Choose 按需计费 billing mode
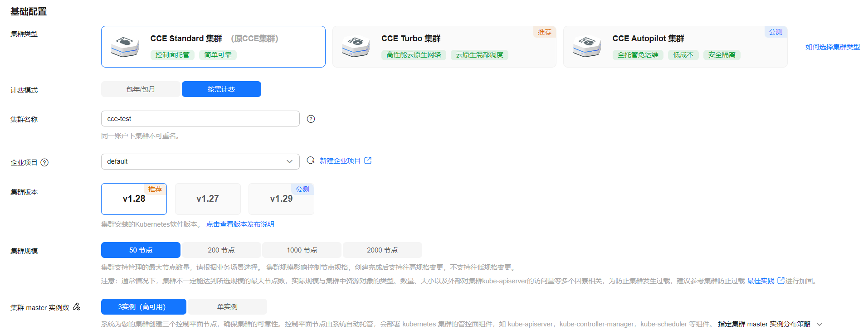The height and width of the screenshot is (335, 868). point(221,89)
